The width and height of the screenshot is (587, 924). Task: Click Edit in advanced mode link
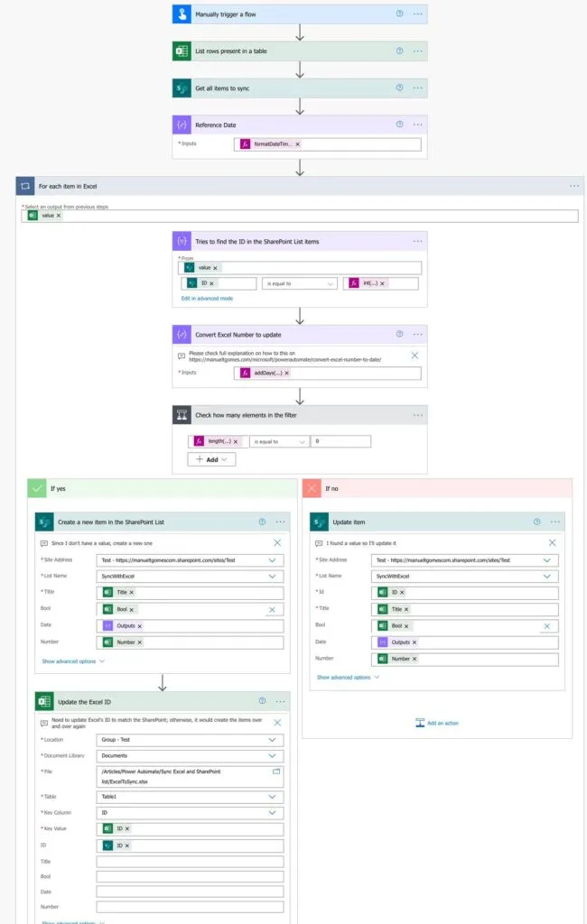click(207, 298)
